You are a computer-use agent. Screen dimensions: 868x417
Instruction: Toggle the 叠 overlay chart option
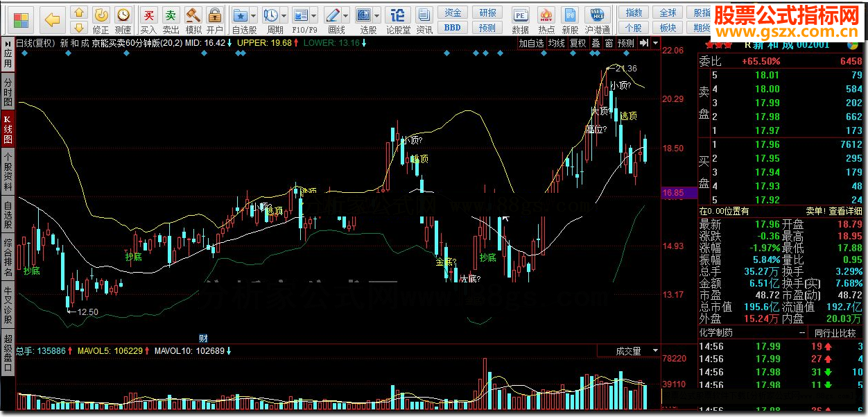click(595, 43)
